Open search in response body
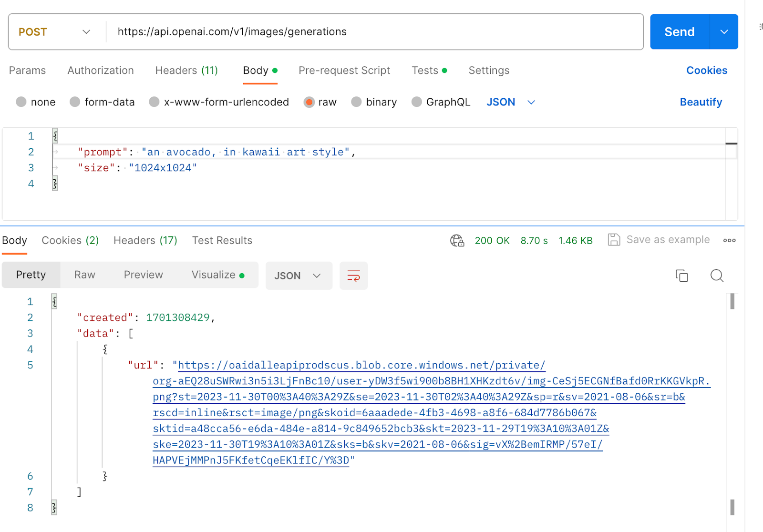The image size is (763, 532). [x=717, y=276]
